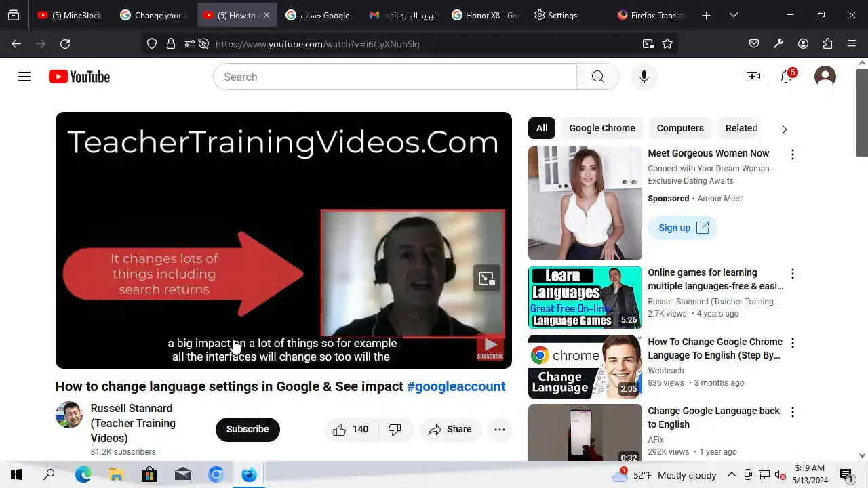Like the video with thumbs up
Viewport: 868px width, 488px height.
[x=351, y=429]
